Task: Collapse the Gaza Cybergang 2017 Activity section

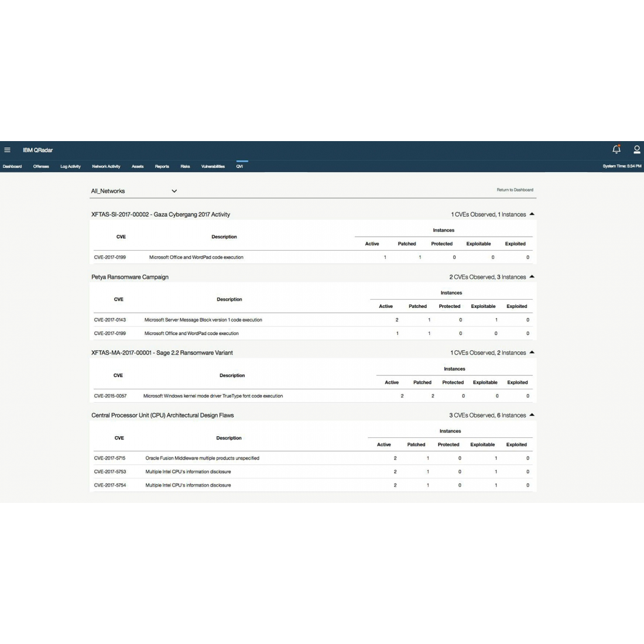Action: 532,214
